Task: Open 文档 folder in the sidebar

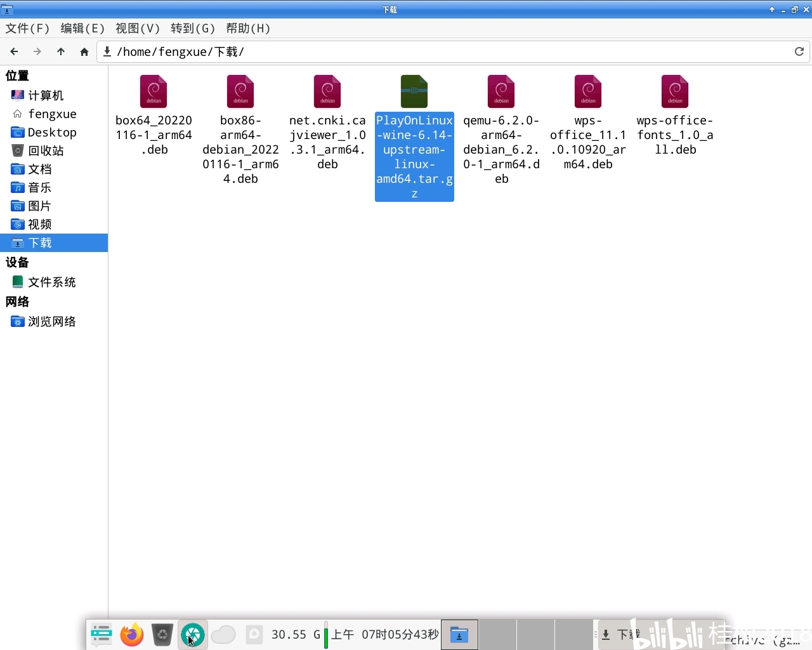Action: point(54,169)
